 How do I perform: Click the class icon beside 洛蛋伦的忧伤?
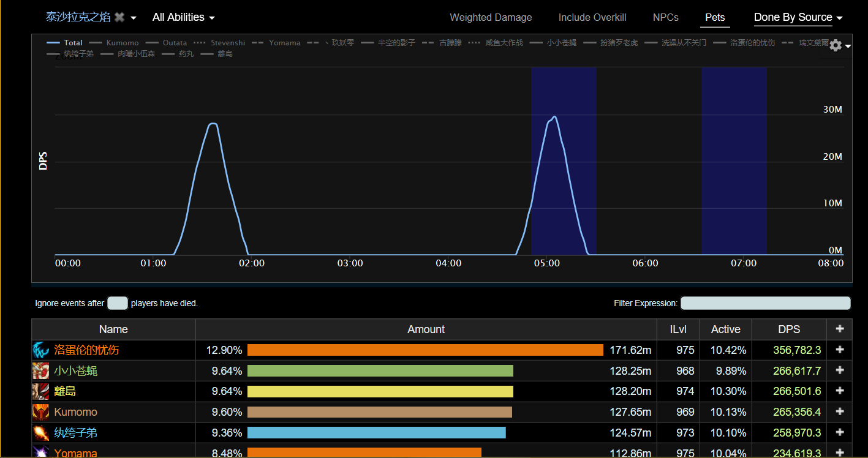coord(40,350)
